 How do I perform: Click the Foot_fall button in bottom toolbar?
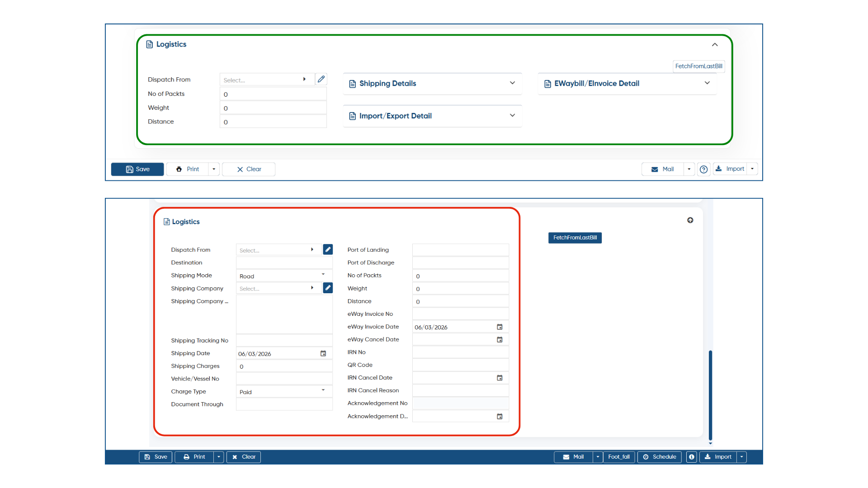point(619,457)
